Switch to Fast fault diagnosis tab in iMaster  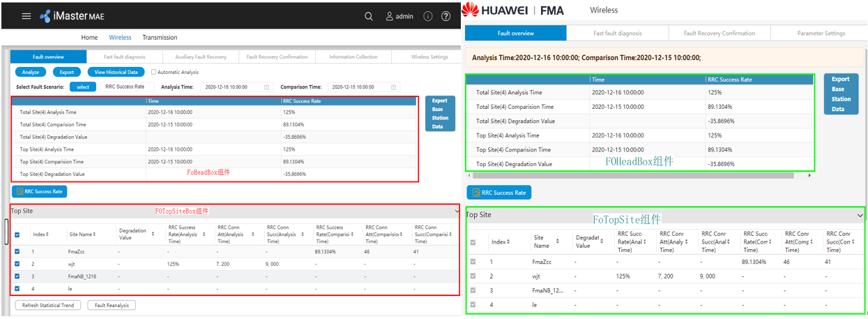tap(125, 57)
